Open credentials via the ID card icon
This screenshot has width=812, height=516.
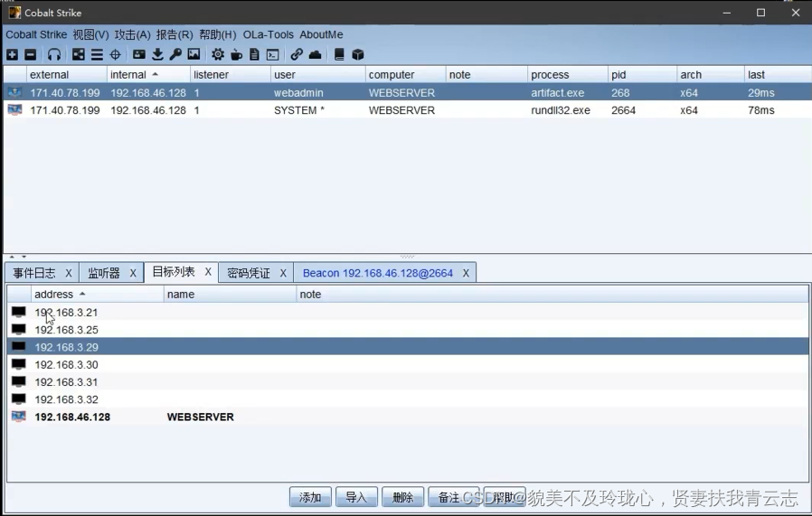coord(138,54)
